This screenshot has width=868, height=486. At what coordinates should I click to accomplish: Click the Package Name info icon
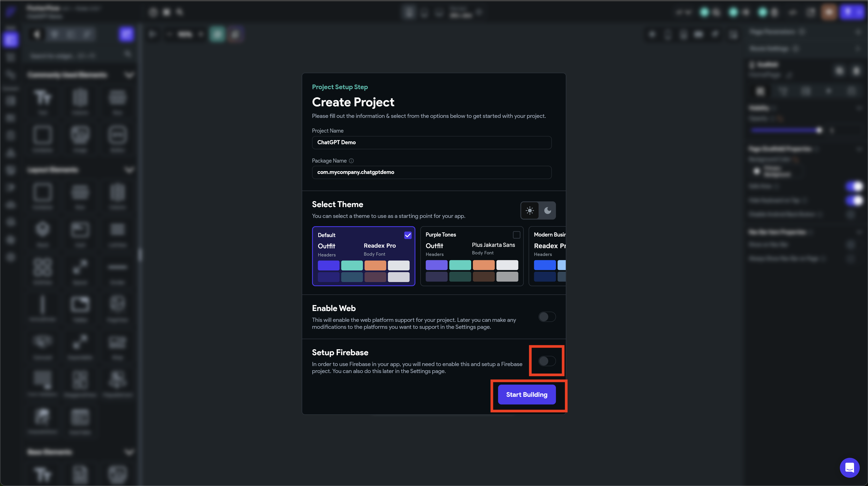[x=351, y=161]
